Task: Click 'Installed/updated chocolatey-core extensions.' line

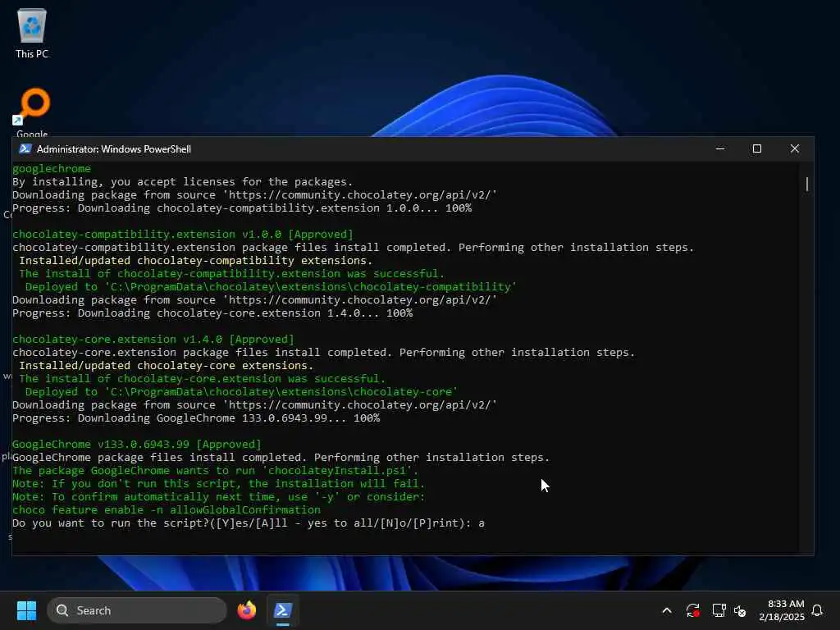Action: pyautogui.click(x=166, y=365)
